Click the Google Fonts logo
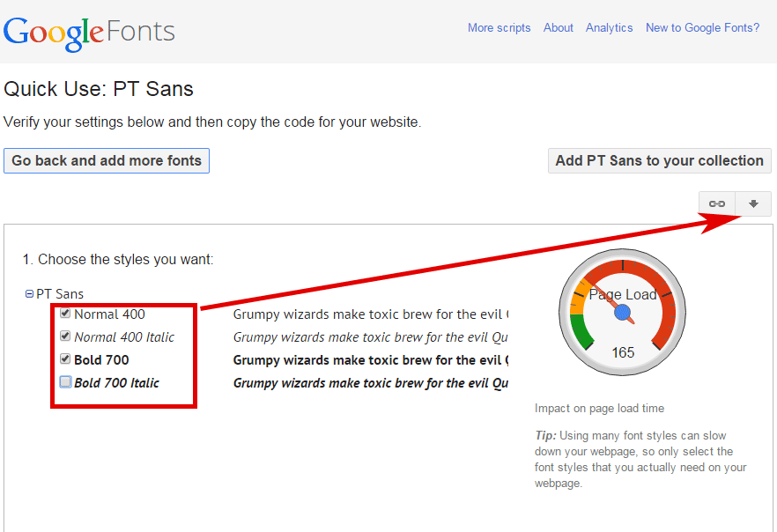 click(89, 33)
